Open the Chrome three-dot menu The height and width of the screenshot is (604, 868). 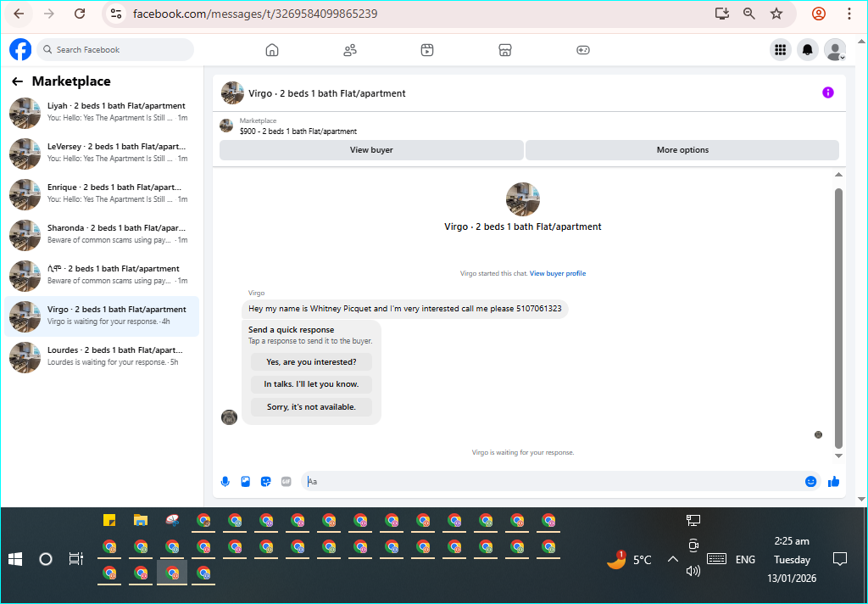pyautogui.click(x=849, y=14)
